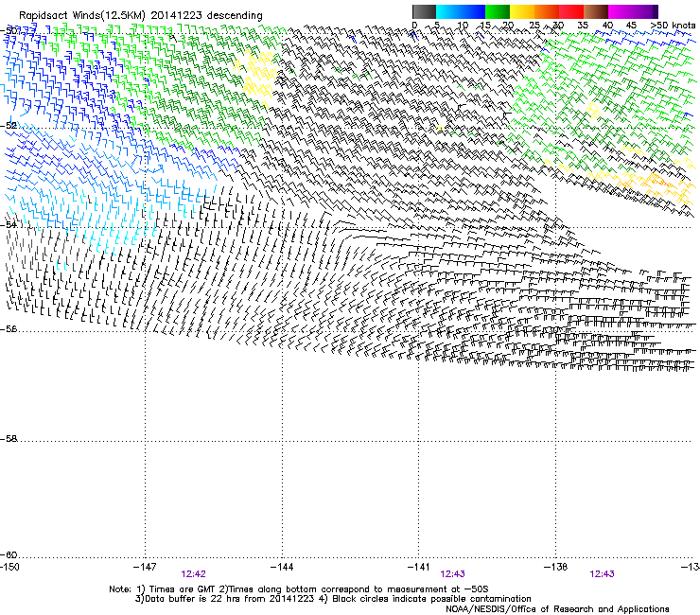Click the '40' legend scale label
700x615 pixels.
coord(607,26)
